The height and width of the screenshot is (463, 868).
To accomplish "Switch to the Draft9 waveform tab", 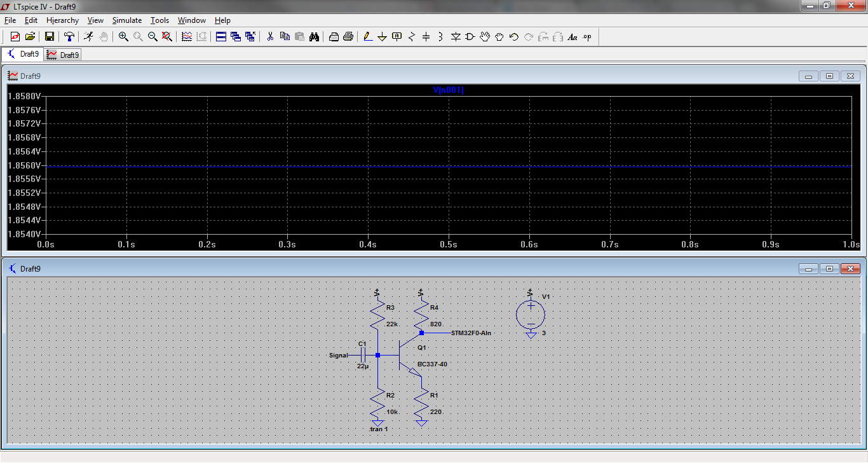I will tap(63, 55).
